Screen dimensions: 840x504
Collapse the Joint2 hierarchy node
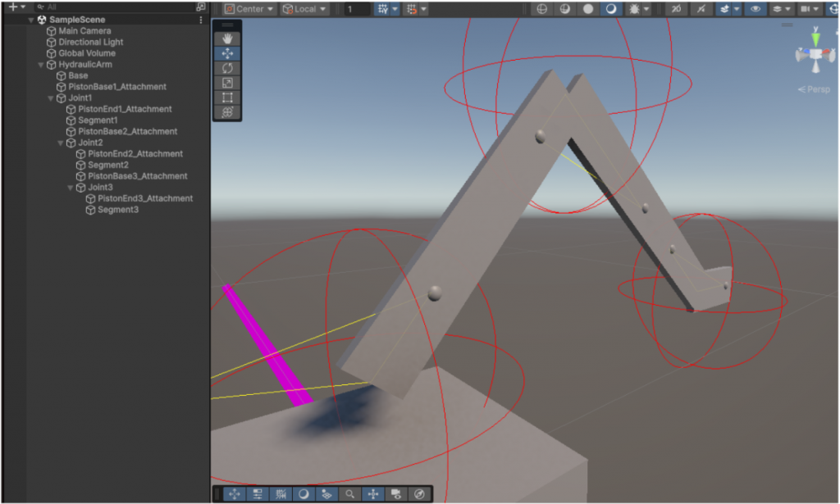pos(61,143)
